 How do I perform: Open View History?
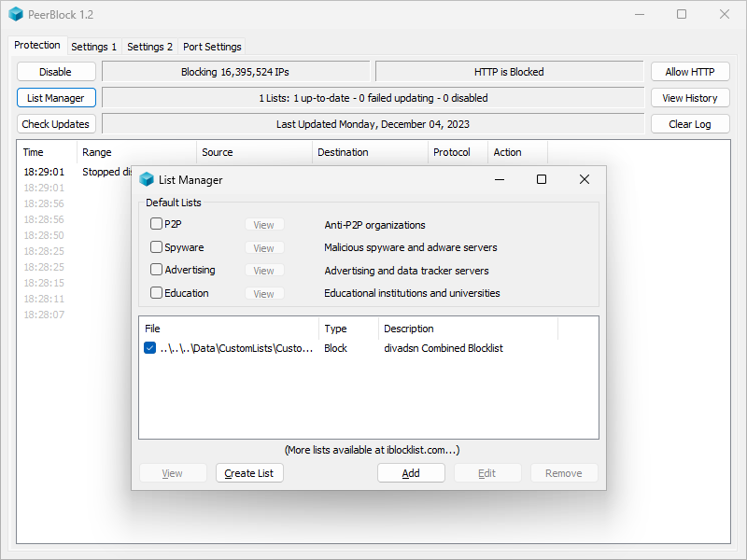(690, 98)
